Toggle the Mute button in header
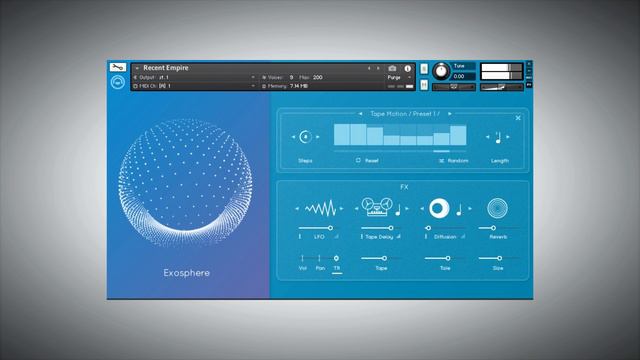The height and width of the screenshot is (360, 640). (x=424, y=84)
